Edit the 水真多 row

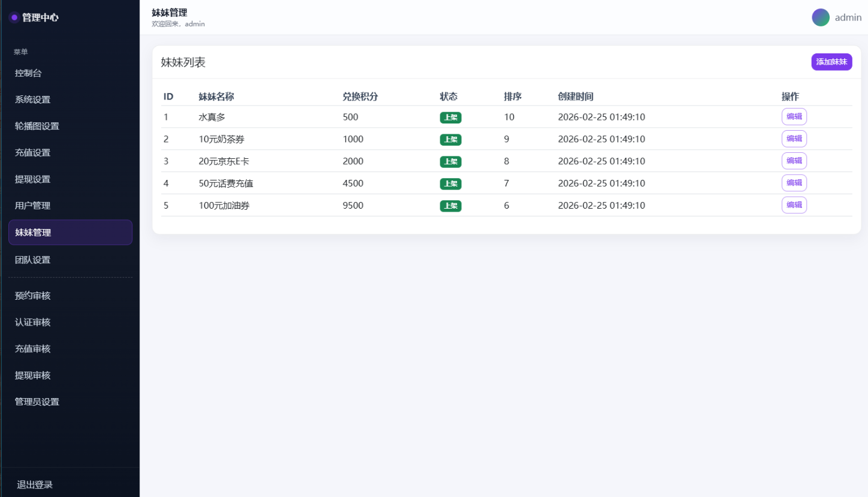coord(794,116)
